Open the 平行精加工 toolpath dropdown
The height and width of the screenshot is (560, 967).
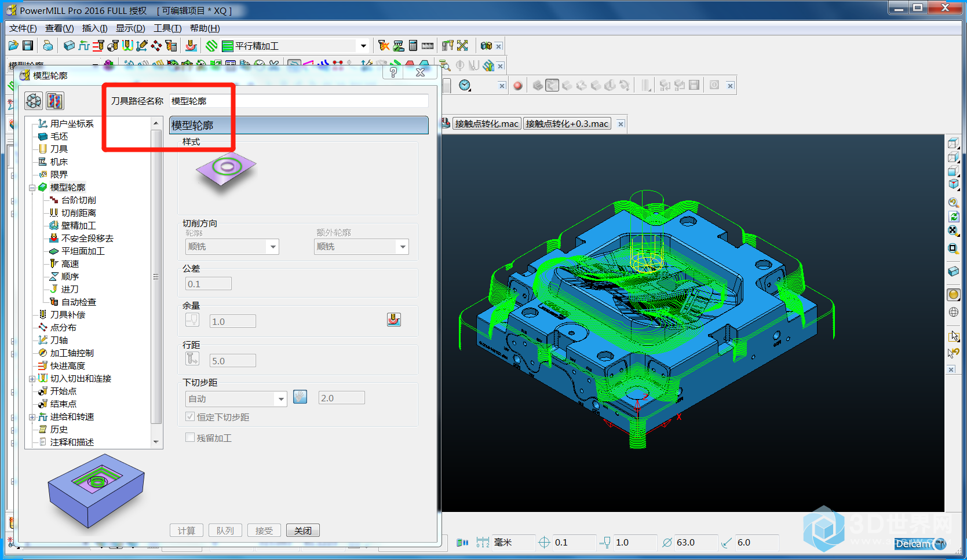click(x=364, y=46)
